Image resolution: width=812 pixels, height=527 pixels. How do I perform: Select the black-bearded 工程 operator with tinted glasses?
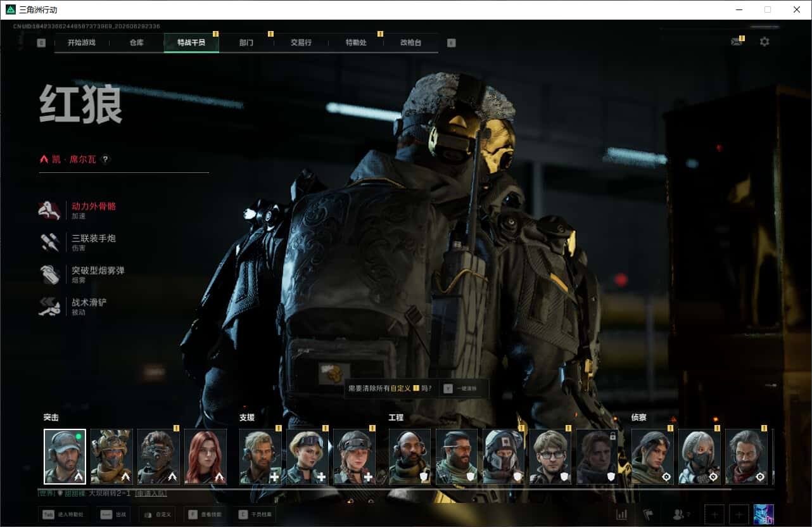pyautogui.click(x=457, y=457)
